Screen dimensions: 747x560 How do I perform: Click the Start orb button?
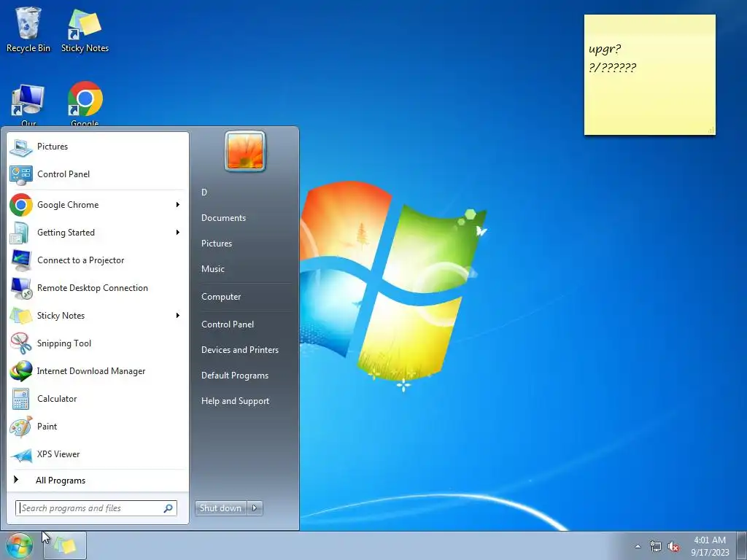[19, 545]
